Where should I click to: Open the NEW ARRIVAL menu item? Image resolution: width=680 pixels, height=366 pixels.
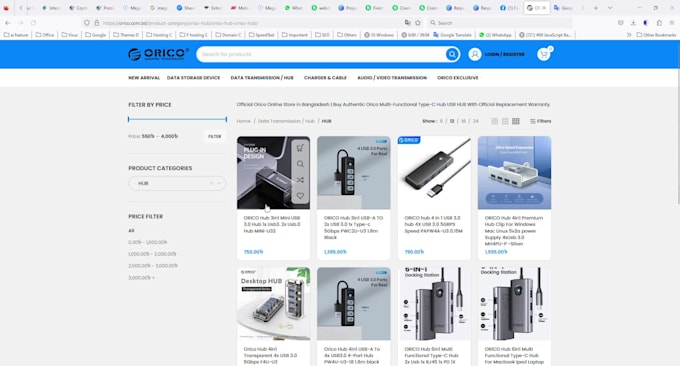point(144,78)
